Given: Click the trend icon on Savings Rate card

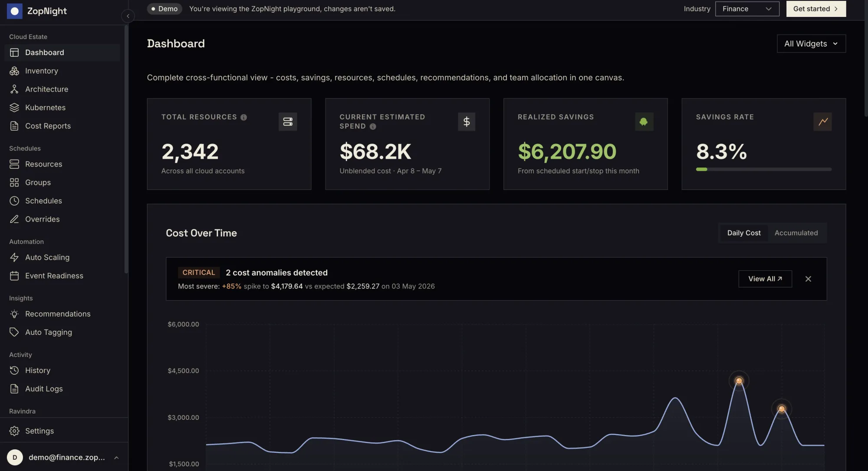Looking at the screenshot, I should click(822, 121).
